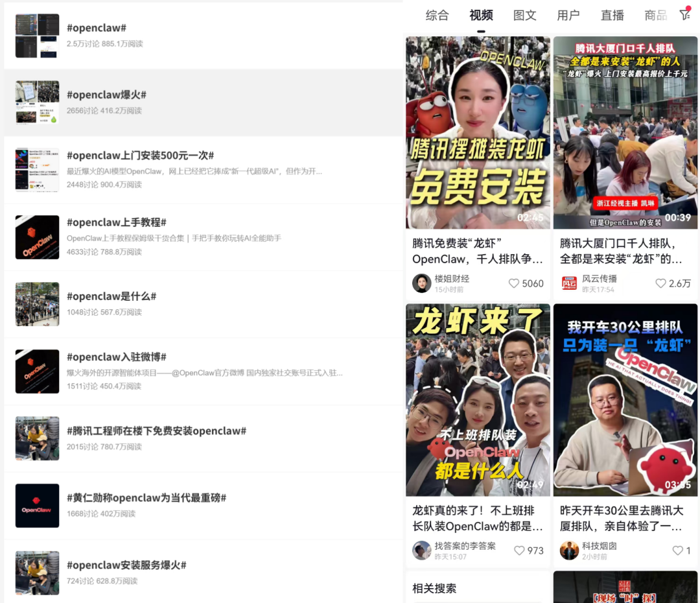Open 科技烟囱 profile avatar
Viewport: 700px width, 603px height.
pos(569,550)
